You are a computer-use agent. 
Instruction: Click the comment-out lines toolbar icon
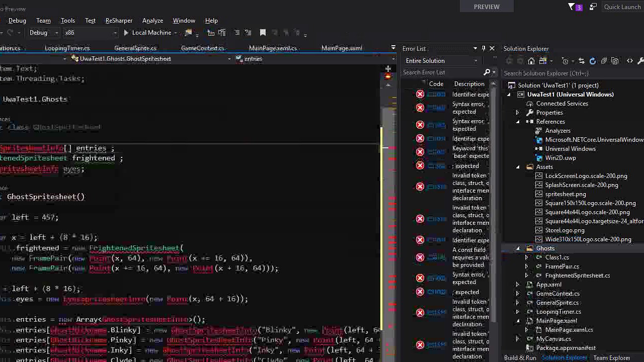click(237, 33)
